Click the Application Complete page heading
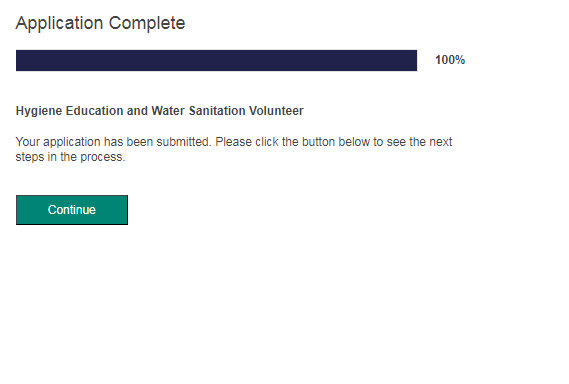Image resolution: width=569 pixels, height=384 pixels. pos(101,24)
